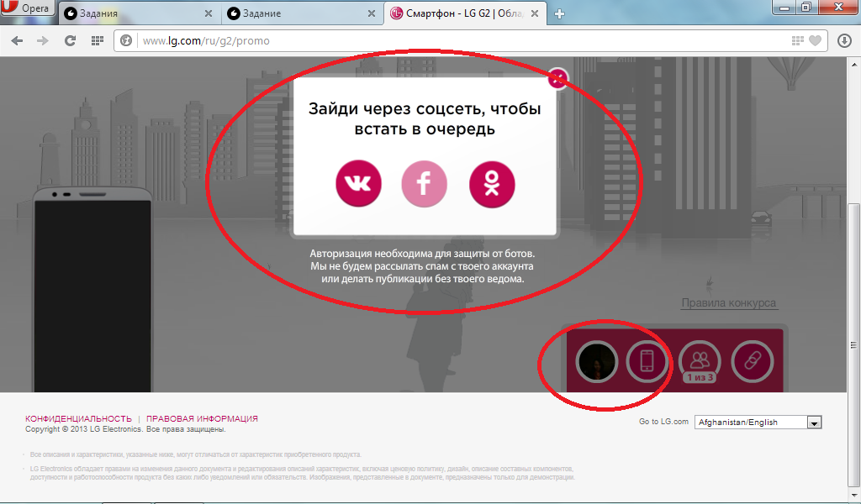Image resolution: width=861 pixels, height=504 pixels.
Task: Open the Speed Dial grid icon
Action: pyautogui.click(x=98, y=40)
